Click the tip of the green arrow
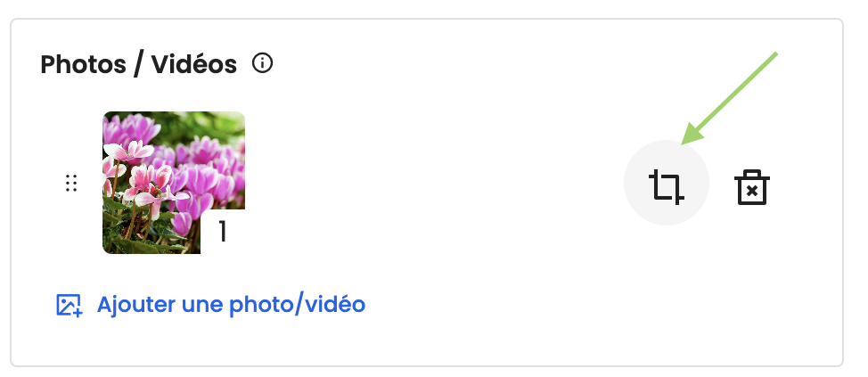This screenshot has height=377, width=868. (684, 143)
